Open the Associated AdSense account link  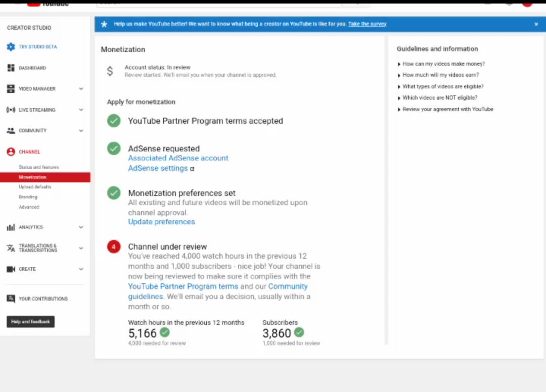click(178, 158)
